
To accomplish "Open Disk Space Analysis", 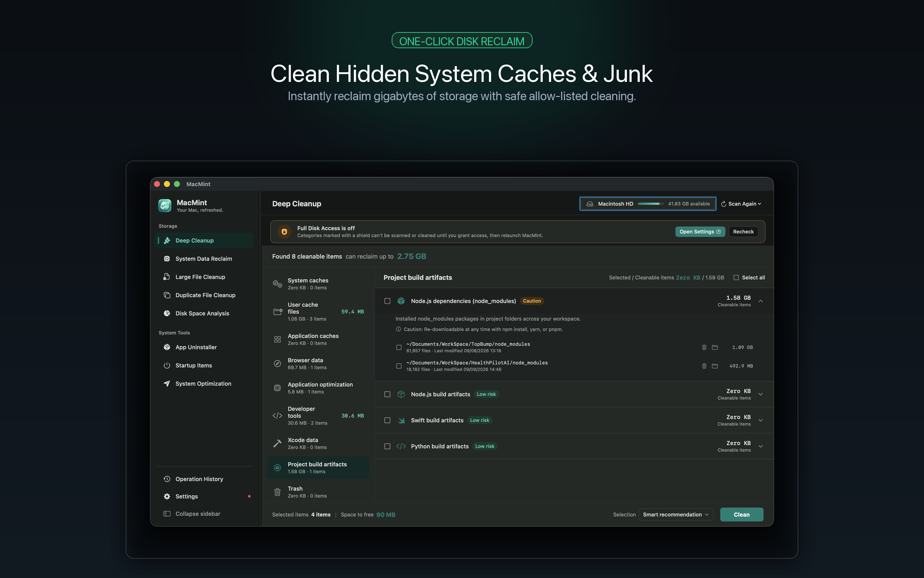I will click(x=204, y=313).
